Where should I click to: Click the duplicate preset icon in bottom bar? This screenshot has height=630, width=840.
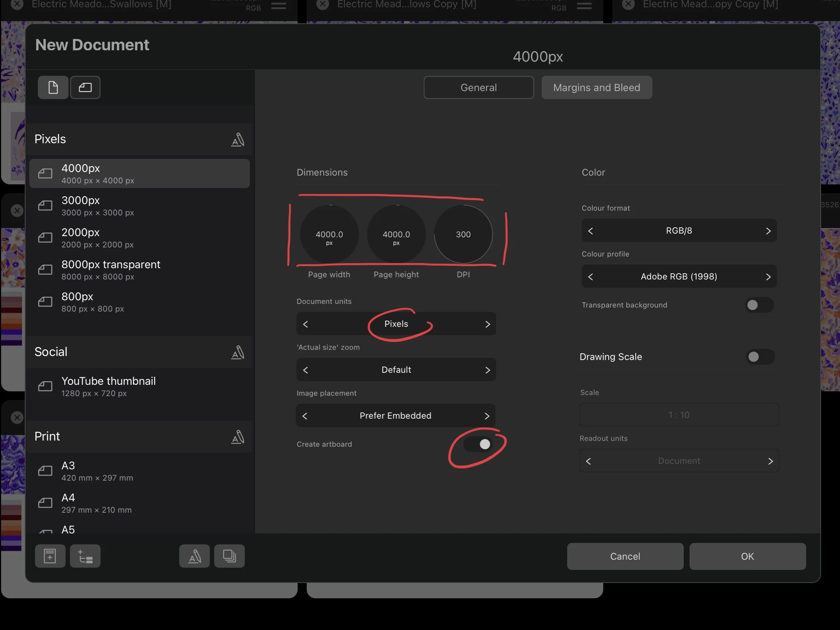click(x=229, y=556)
